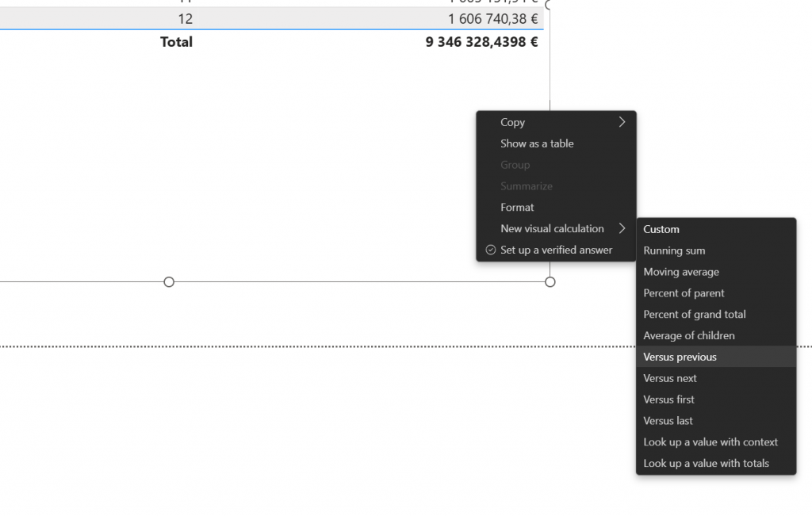Select Percent of grand total
Viewport: 812px width, 516px height.
click(x=695, y=315)
